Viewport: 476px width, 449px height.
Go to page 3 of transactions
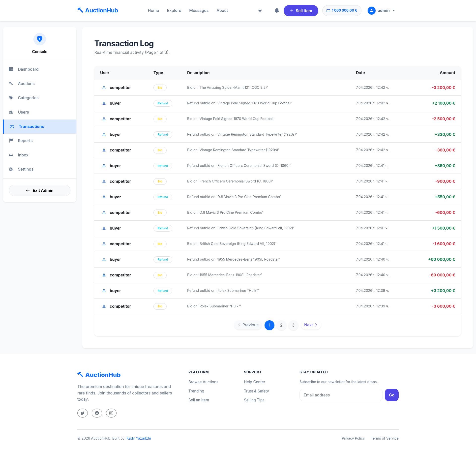(293, 325)
